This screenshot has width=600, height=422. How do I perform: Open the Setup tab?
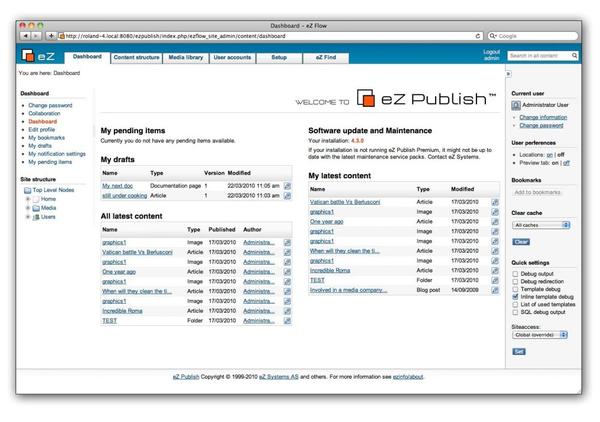click(x=279, y=58)
